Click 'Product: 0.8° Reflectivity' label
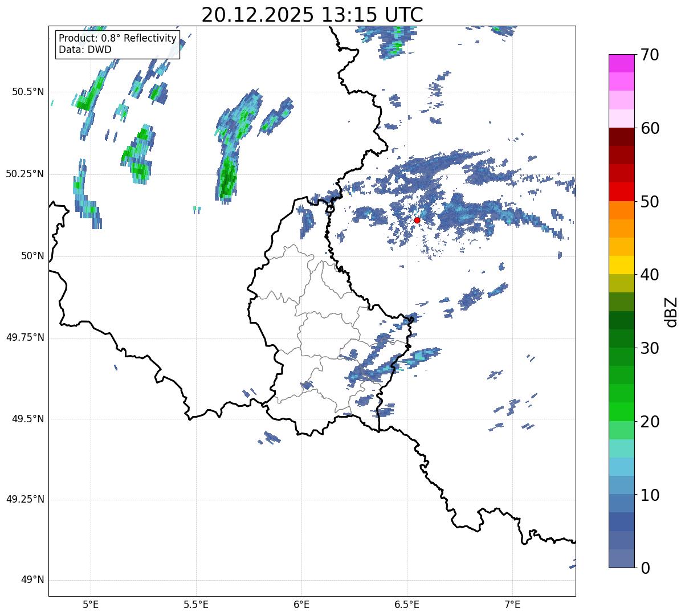 [x=118, y=38]
